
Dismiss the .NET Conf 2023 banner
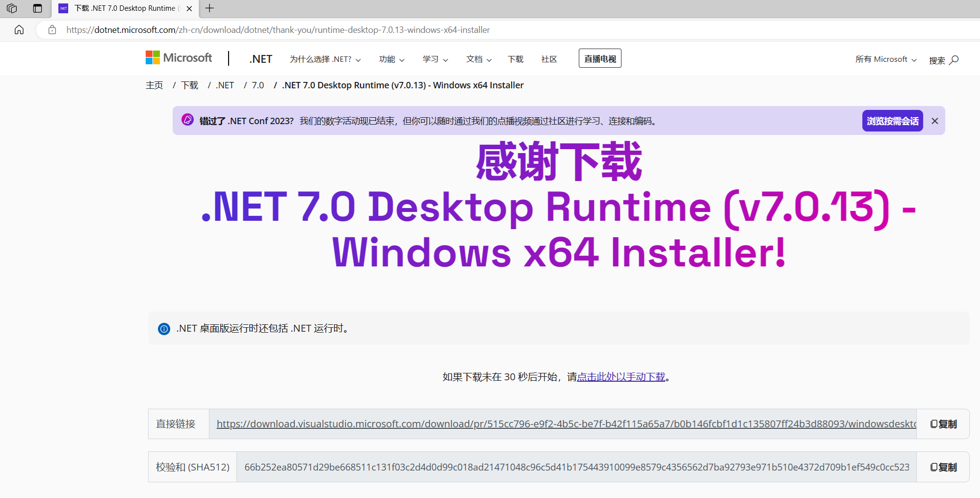coord(935,121)
